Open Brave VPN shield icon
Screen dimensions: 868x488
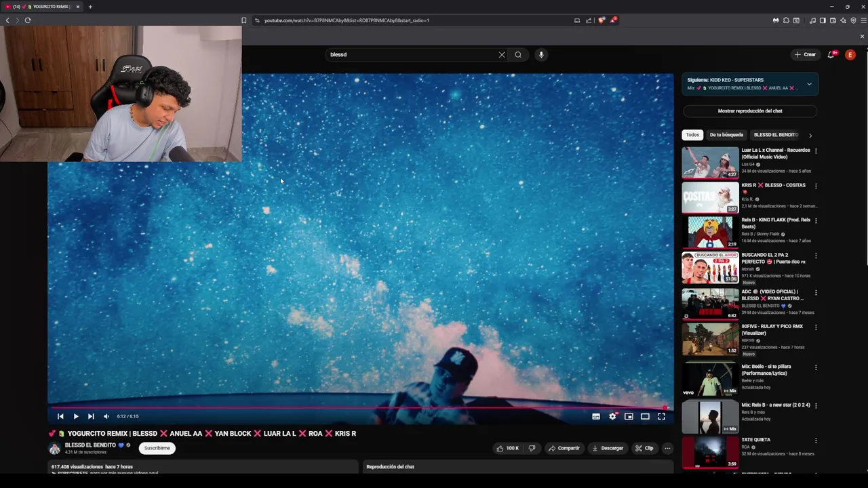853,20
